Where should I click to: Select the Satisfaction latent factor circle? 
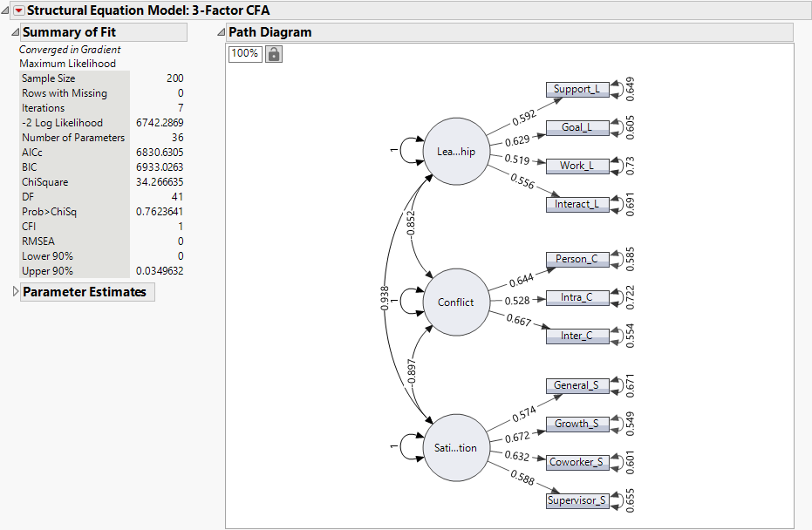click(455, 448)
